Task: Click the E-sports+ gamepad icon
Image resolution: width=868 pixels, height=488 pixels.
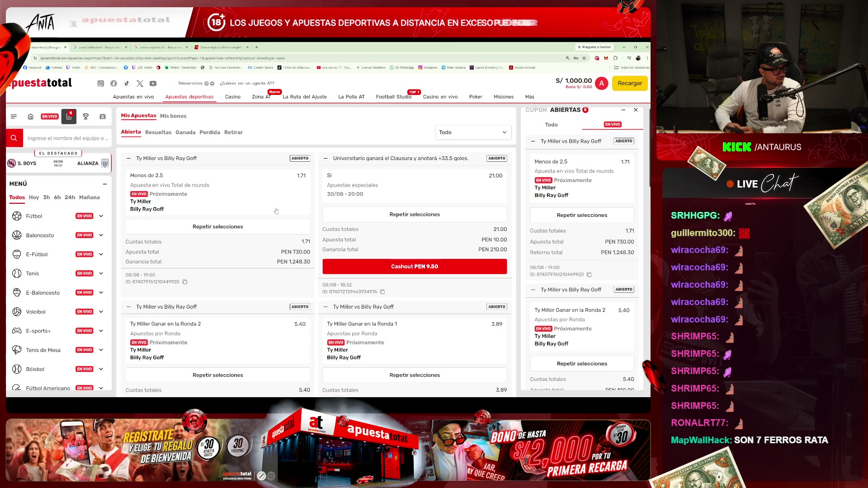Action: coord(17,331)
